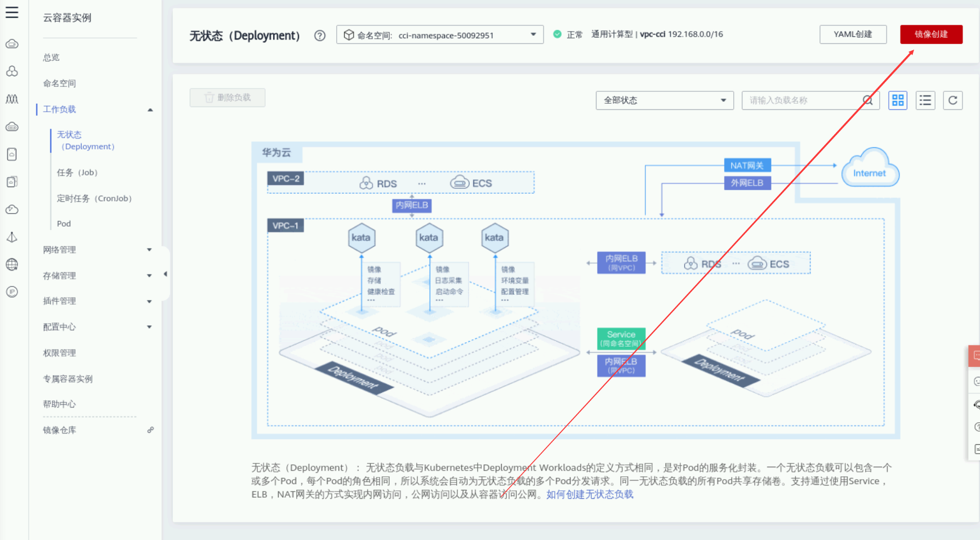
Task: Open help tooltip beside 无状态 (Deployment) title
Action: click(x=320, y=36)
